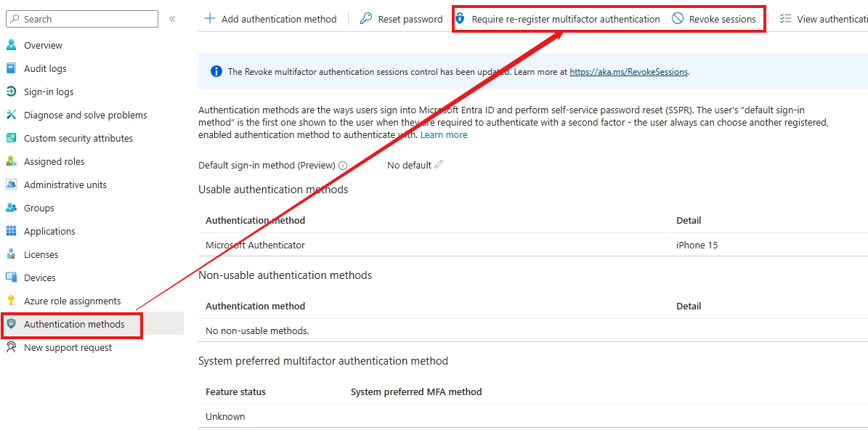Click the Custom security attributes icon

(x=11, y=138)
